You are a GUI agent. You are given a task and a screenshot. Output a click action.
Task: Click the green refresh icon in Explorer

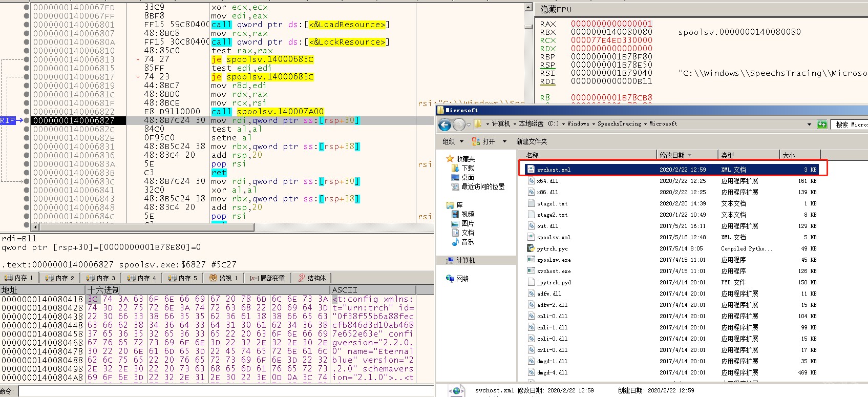(822, 124)
